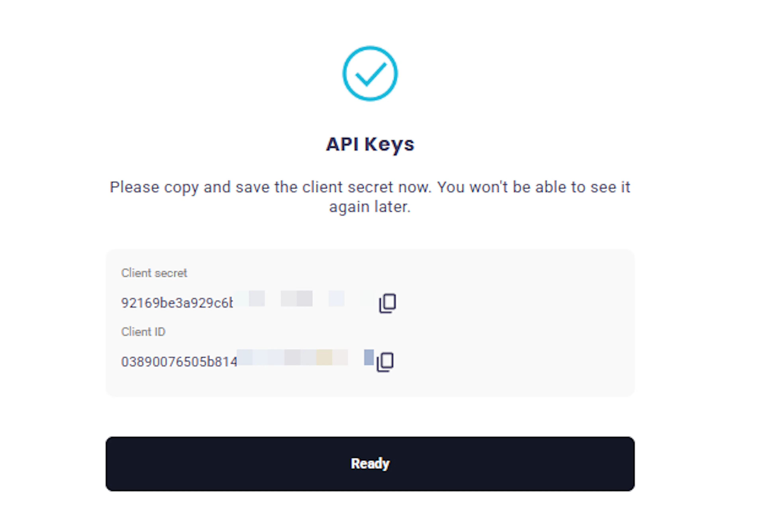Viewport: 765px width, 532px height.
Task: Click the blurred portion of the client secret
Action: pyautogui.click(x=297, y=299)
